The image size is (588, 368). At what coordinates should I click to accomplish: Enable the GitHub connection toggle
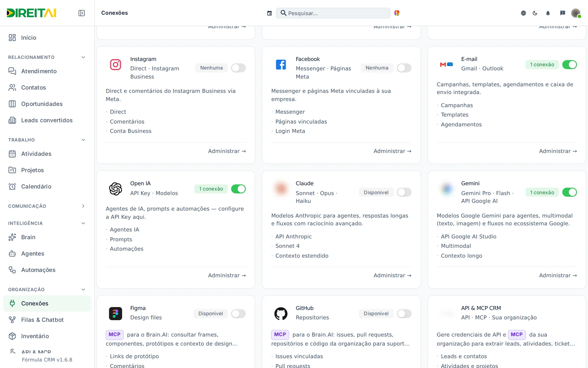point(404,313)
